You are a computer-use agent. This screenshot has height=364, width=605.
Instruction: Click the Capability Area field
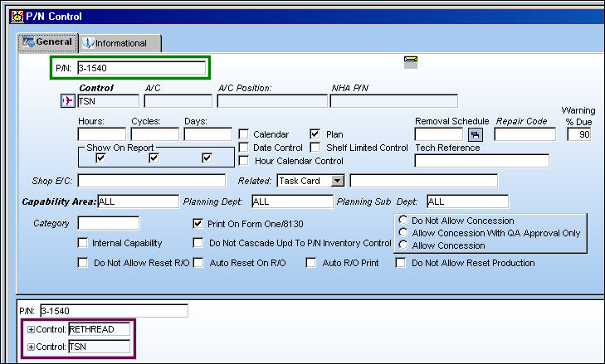[x=138, y=201]
